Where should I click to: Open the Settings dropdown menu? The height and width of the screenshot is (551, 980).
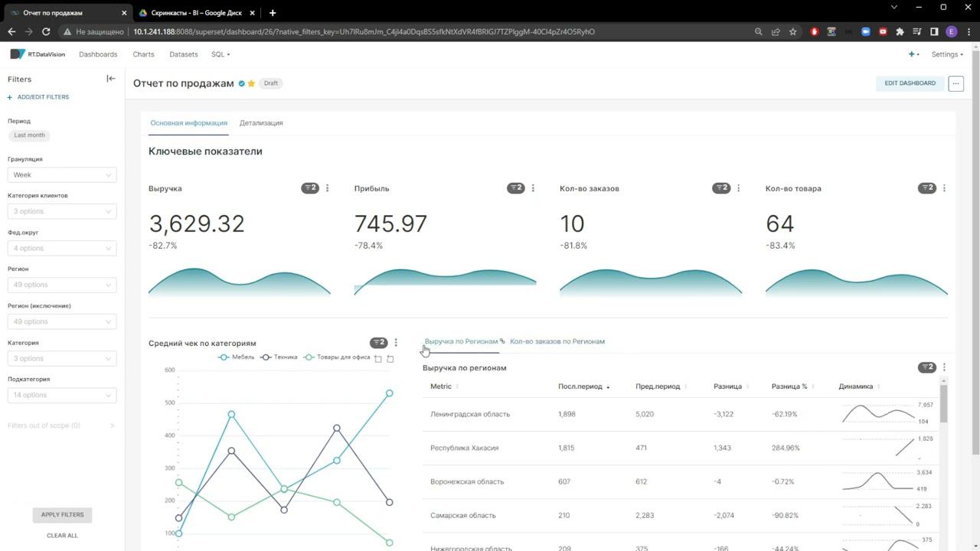tap(947, 54)
